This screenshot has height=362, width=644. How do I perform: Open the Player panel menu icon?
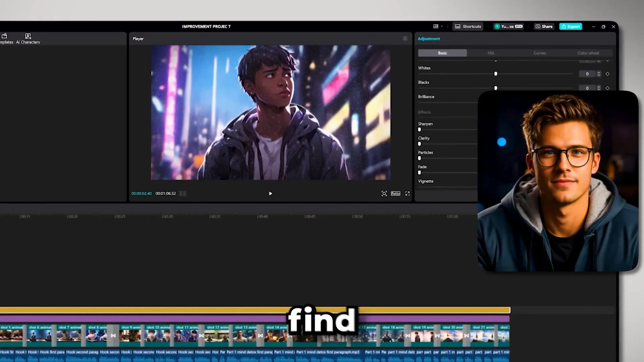click(405, 39)
